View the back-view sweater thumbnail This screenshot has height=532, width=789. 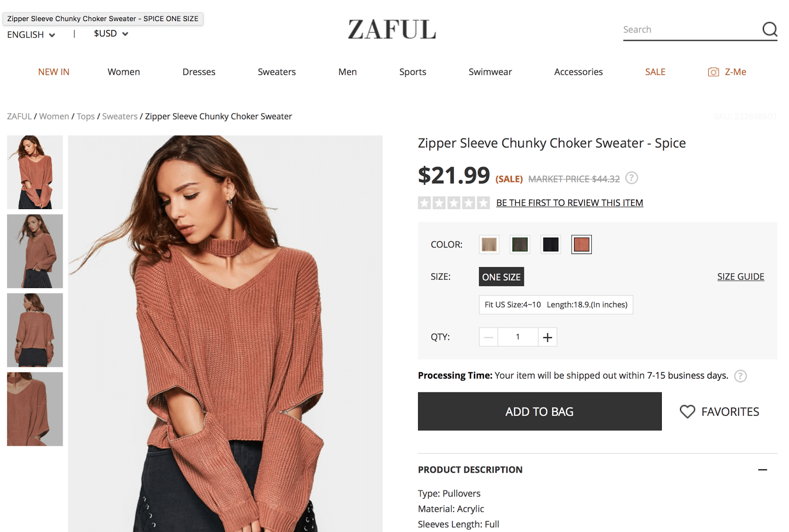point(35,330)
